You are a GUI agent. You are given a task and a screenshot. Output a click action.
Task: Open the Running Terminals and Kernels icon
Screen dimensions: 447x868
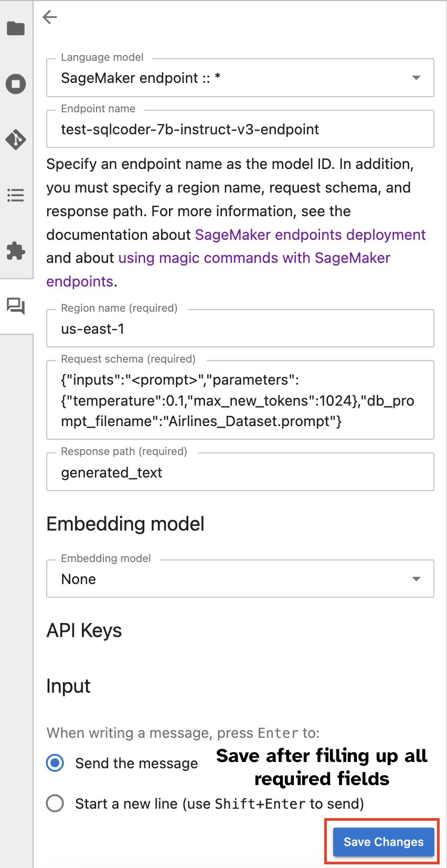point(16,84)
